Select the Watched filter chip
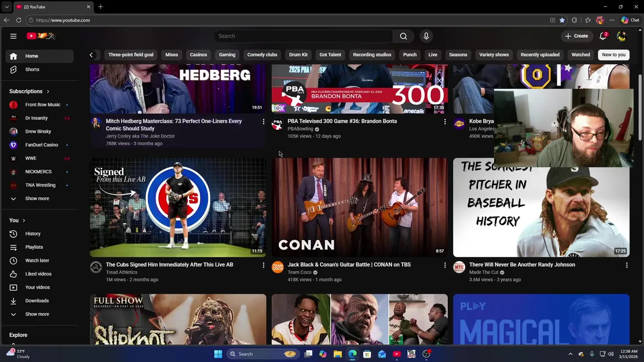 click(x=581, y=55)
